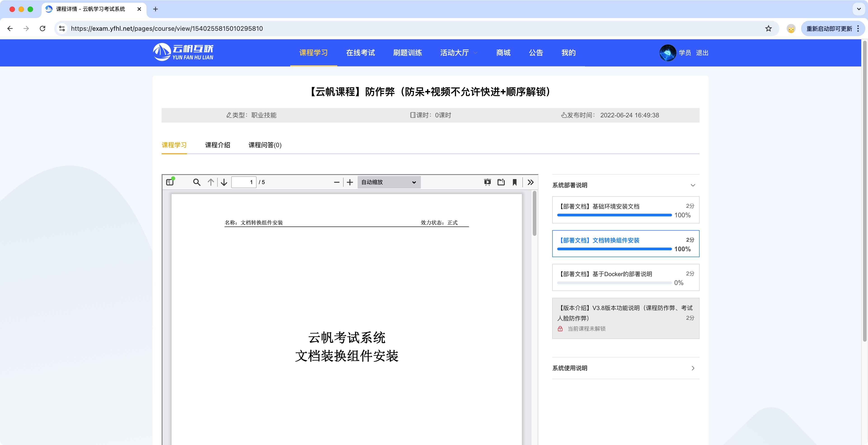Switch PDF to presentation mode

(488, 182)
